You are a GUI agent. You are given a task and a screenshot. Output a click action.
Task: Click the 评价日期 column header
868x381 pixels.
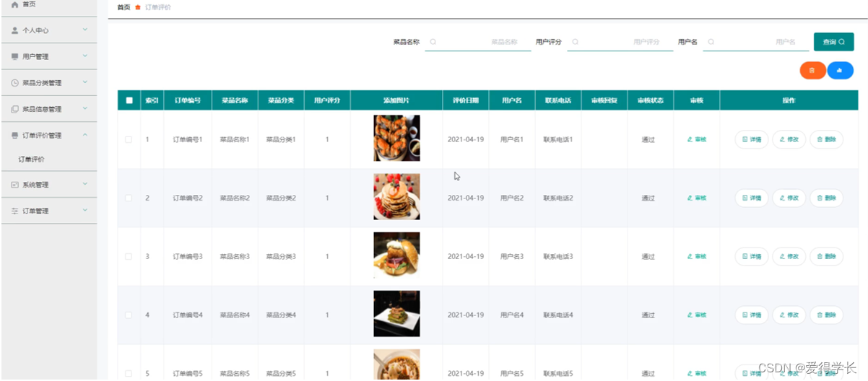[466, 100]
